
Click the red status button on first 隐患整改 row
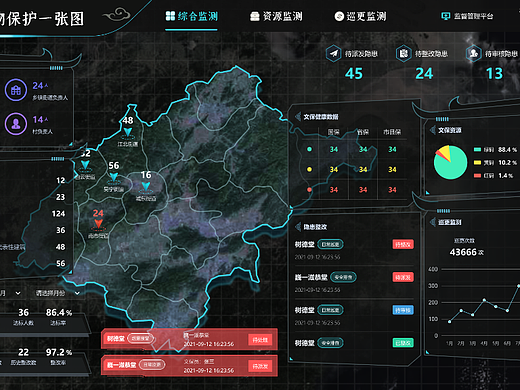point(403,244)
